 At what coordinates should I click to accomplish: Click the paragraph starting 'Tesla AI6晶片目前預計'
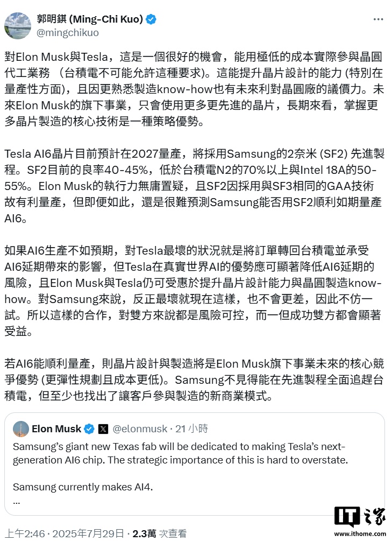pyautogui.click(x=194, y=186)
